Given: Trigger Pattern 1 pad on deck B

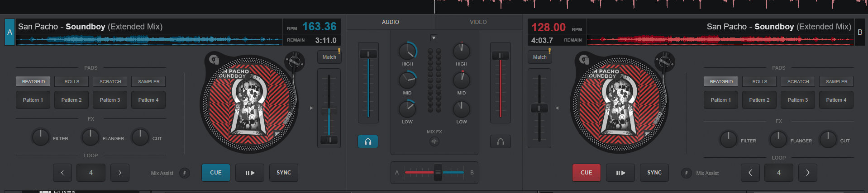Looking at the screenshot, I should [721, 100].
